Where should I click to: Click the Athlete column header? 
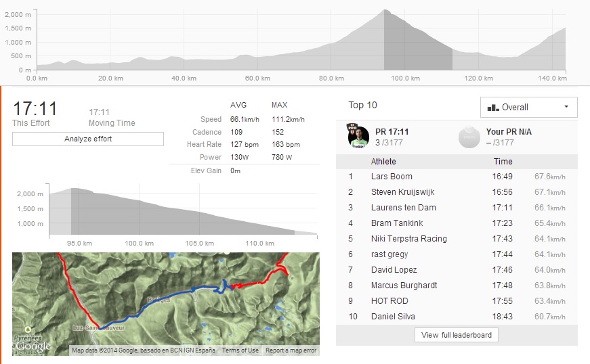(383, 162)
